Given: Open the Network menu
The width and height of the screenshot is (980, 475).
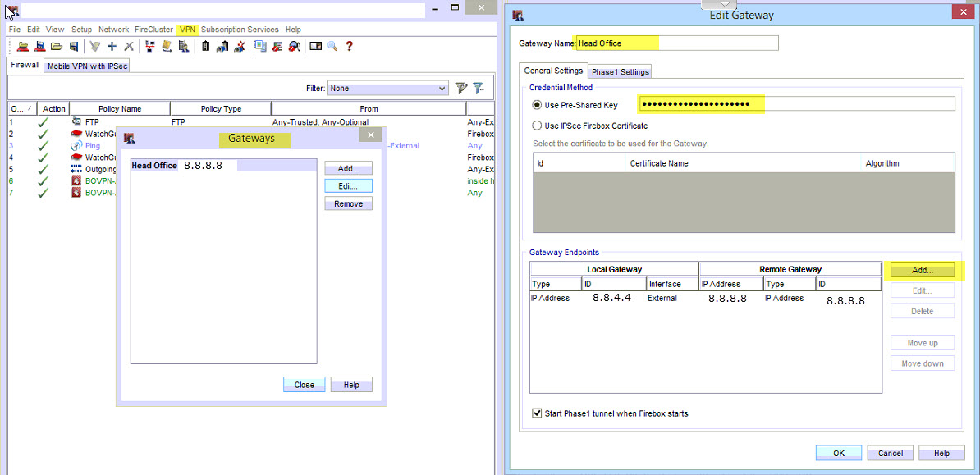Looking at the screenshot, I should tap(114, 30).
